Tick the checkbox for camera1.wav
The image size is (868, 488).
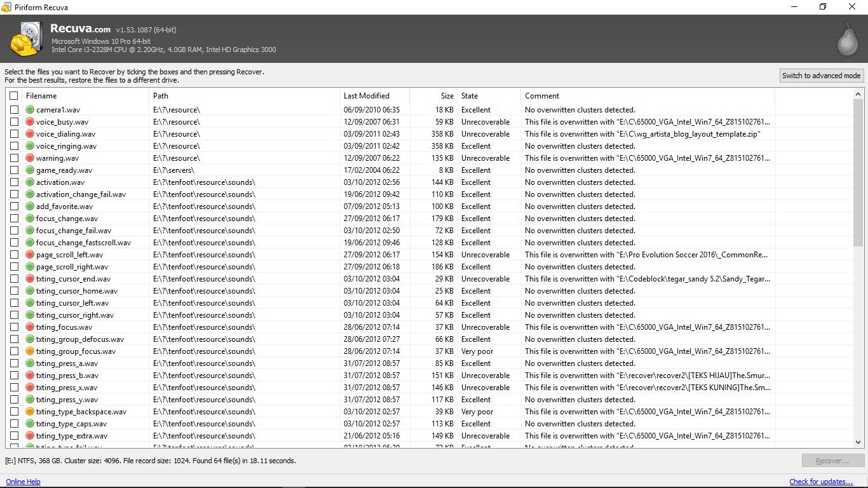click(14, 110)
